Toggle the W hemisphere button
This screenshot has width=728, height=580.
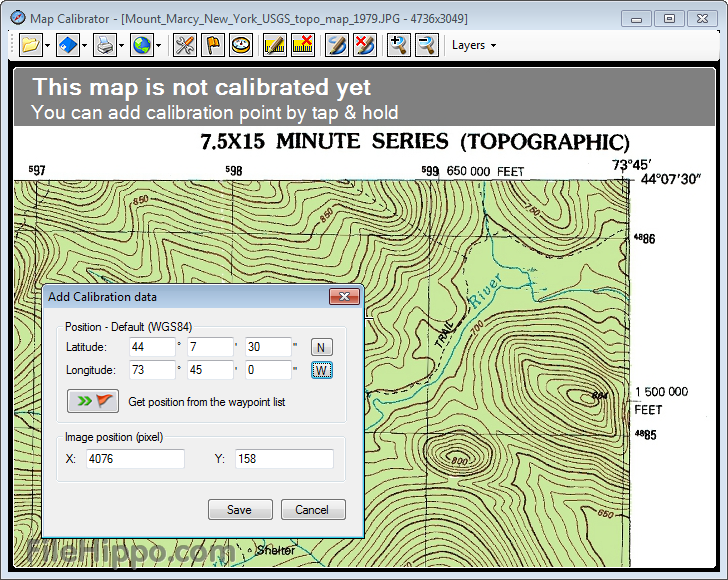coord(321,371)
